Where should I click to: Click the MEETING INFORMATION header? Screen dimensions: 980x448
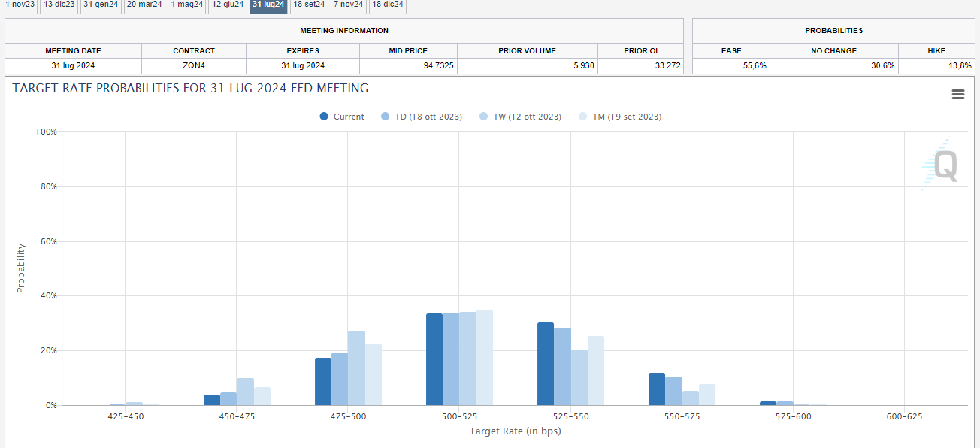tap(344, 31)
